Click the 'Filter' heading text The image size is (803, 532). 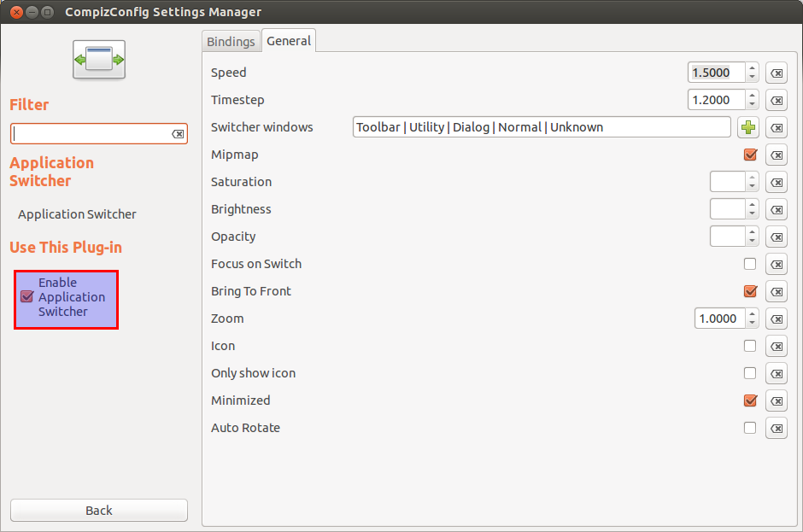(29, 104)
